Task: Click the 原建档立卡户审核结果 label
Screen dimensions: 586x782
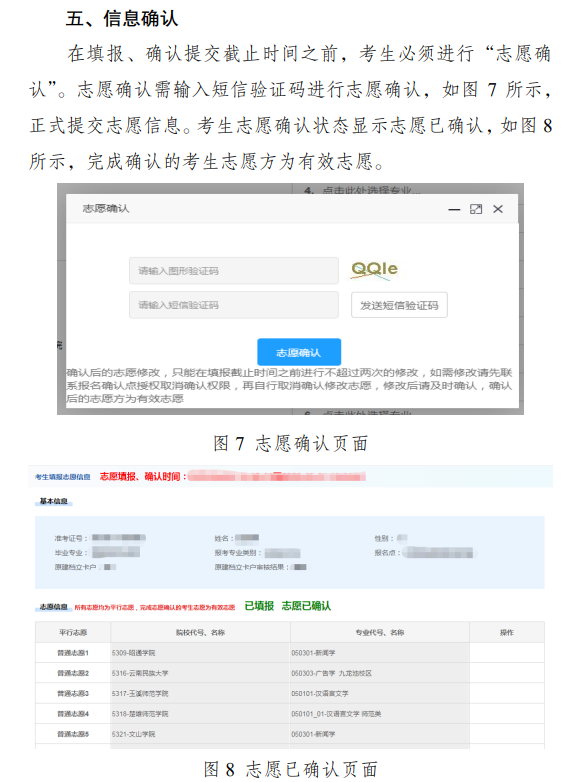Action: [x=252, y=567]
